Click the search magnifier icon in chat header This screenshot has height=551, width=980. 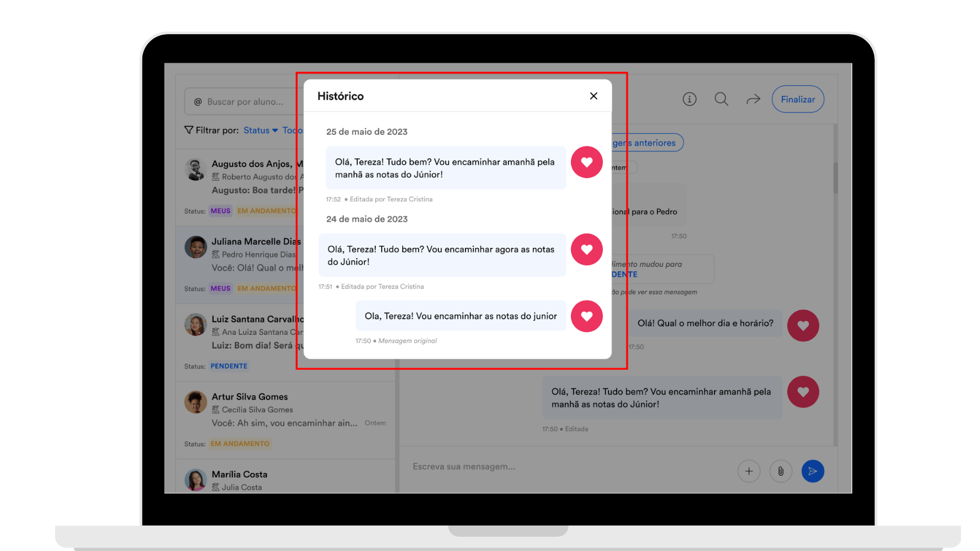[x=721, y=99]
